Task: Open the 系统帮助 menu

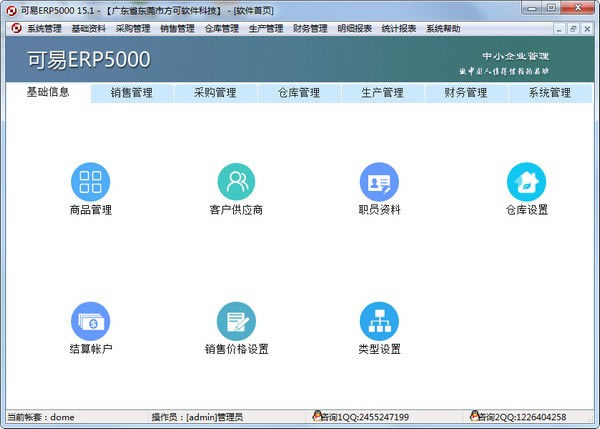Action: [443, 29]
